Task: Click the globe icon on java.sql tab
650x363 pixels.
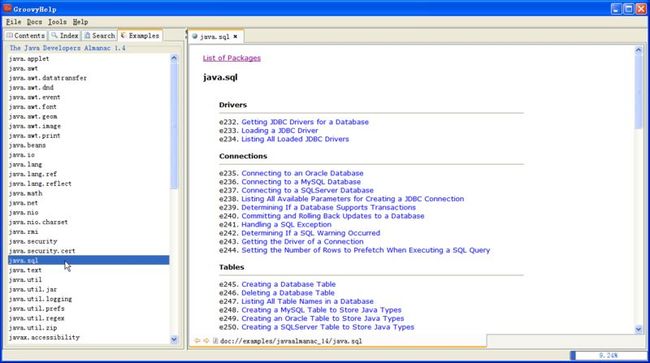Action: click(x=195, y=36)
